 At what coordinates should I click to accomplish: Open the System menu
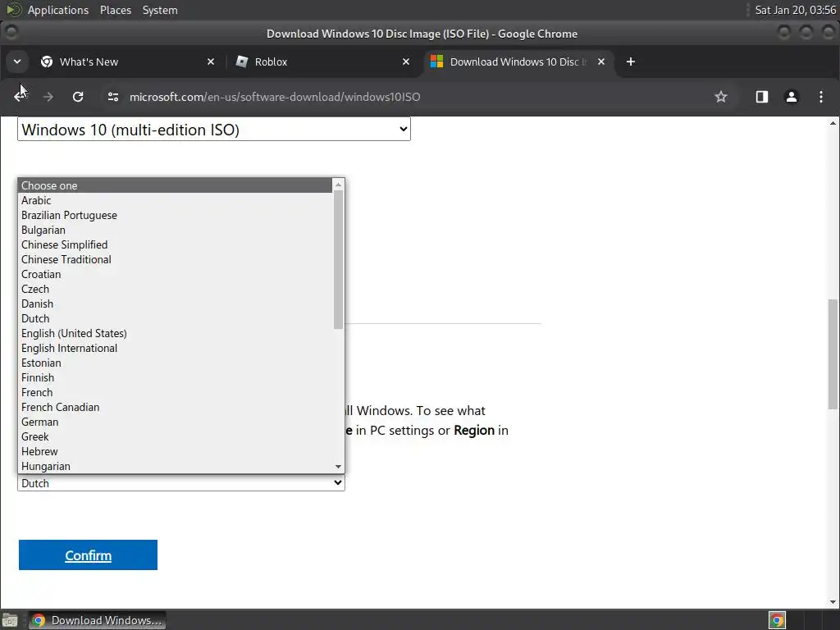tap(160, 10)
